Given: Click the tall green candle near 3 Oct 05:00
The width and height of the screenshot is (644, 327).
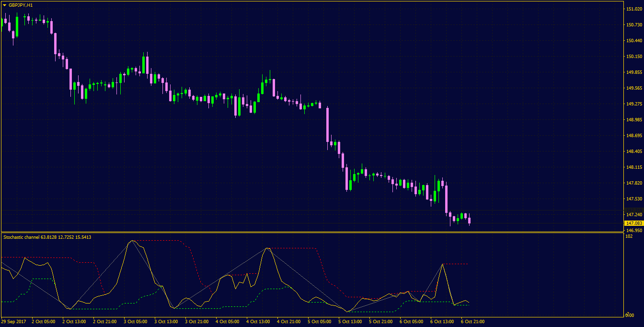Looking at the screenshot, I should [143, 64].
